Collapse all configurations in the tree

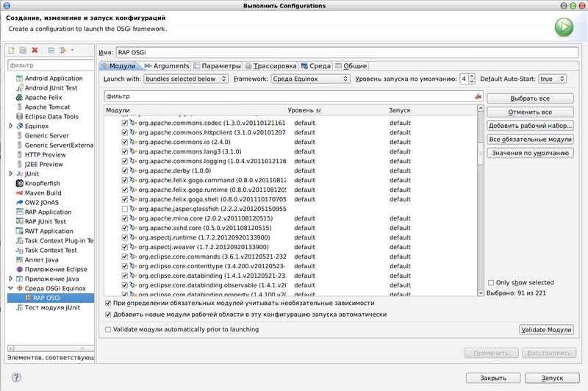(x=51, y=50)
